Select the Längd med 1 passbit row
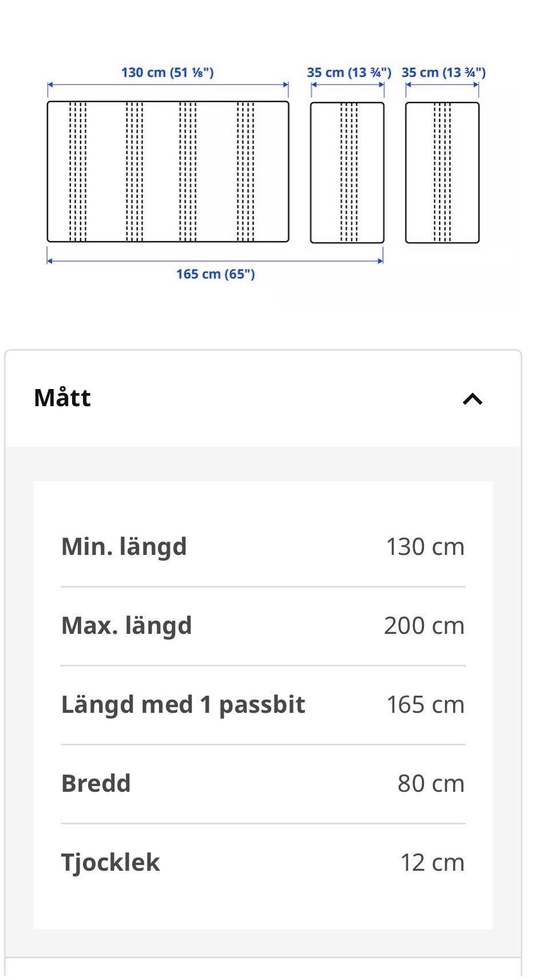 263,705
